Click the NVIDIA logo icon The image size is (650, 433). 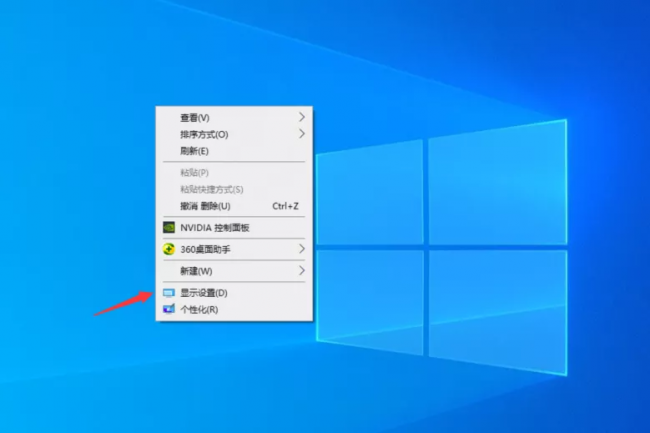pyautogui.click(x=169, y=227)
